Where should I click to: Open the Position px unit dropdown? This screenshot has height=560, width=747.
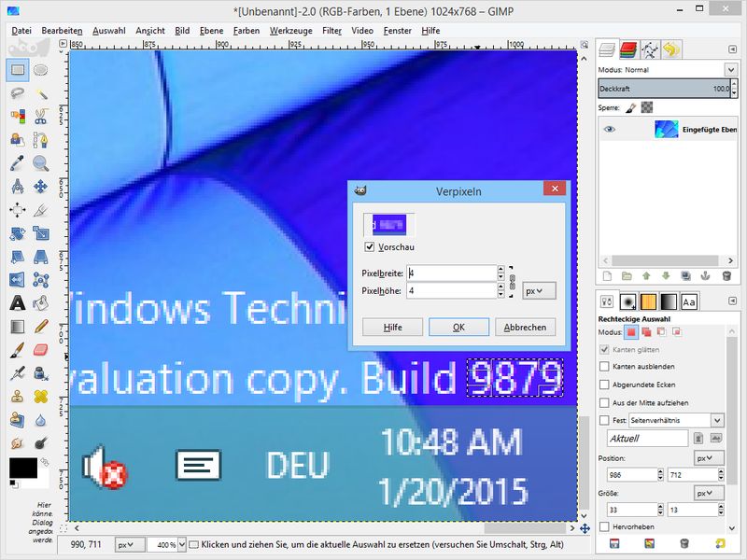pyautogui.click(x=709, y=458)
